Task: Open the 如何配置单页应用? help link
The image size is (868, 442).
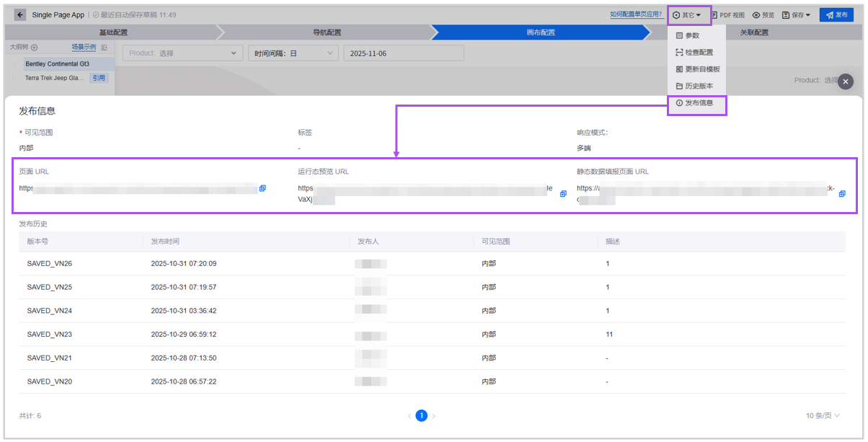Action: [635, 14]
